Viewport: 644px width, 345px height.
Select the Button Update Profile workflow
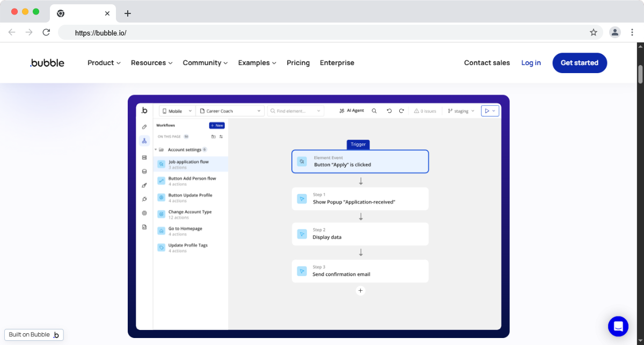[191, 198]
